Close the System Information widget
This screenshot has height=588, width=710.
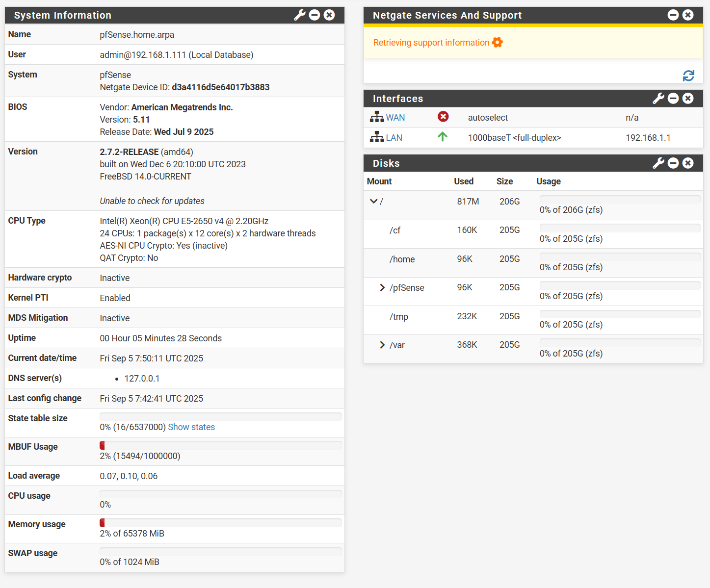tap(330, 15)
